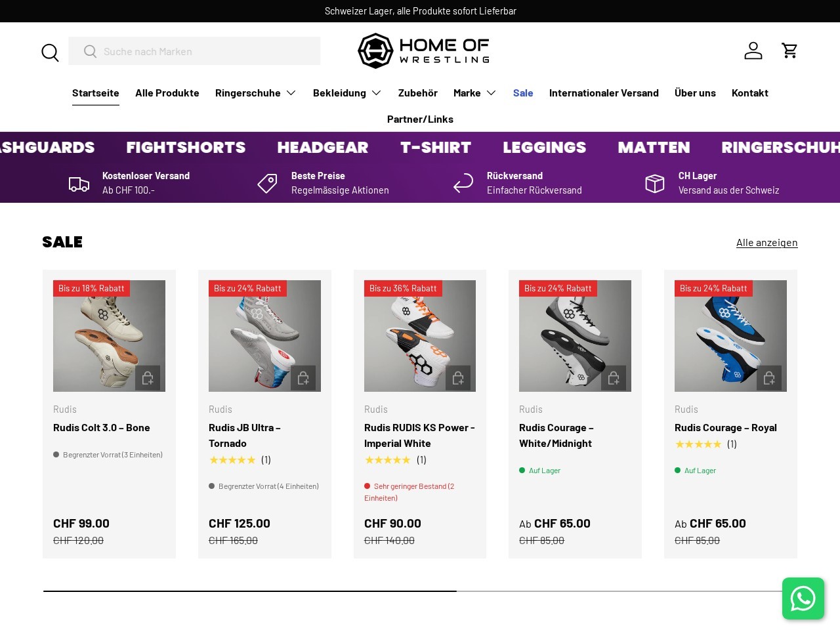The height and width of the screenshot is (630, 840).
Task: Click the Kostenloser Versand truck icon
Action: 79,184
